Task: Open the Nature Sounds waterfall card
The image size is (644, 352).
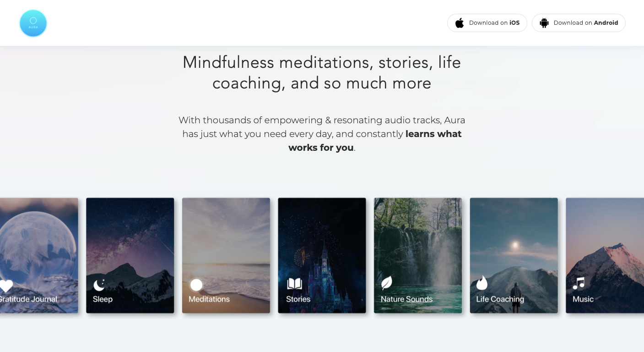Action: click(x=418, y=255)
